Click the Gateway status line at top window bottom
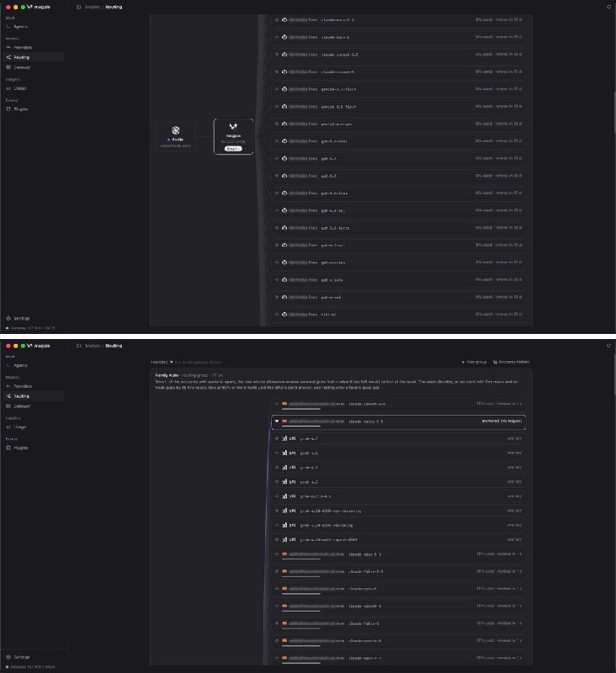616x673 pixels. tap(30, 328)
